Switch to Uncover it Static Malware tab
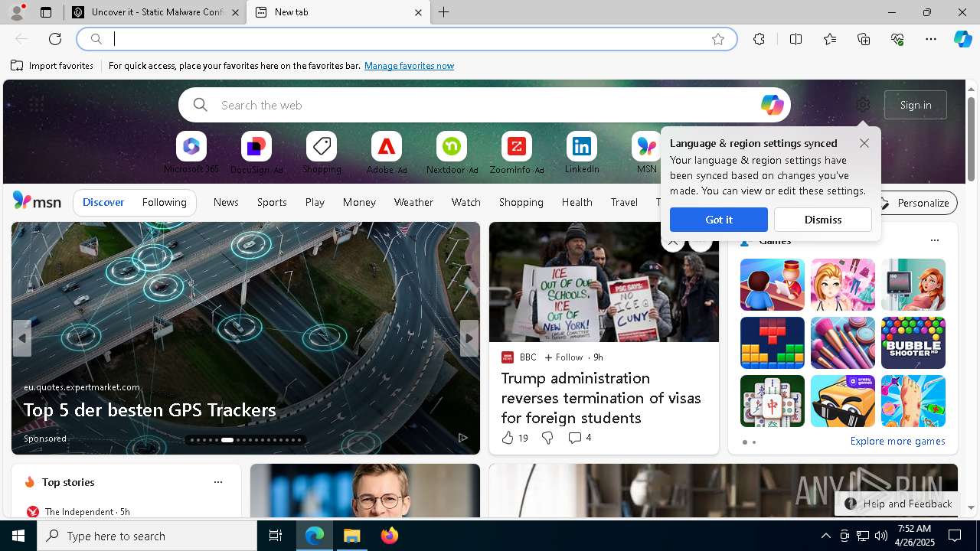 pyautogui.click(x=155, y=12)
